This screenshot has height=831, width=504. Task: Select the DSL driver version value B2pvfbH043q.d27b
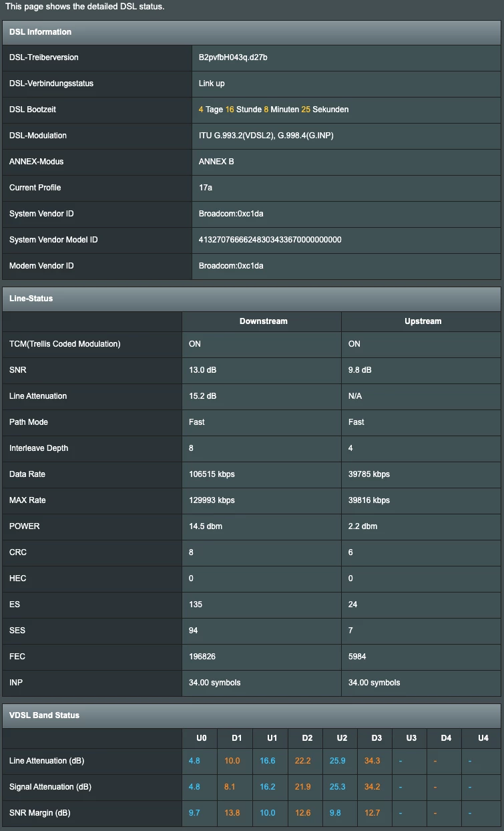point(233,57)
